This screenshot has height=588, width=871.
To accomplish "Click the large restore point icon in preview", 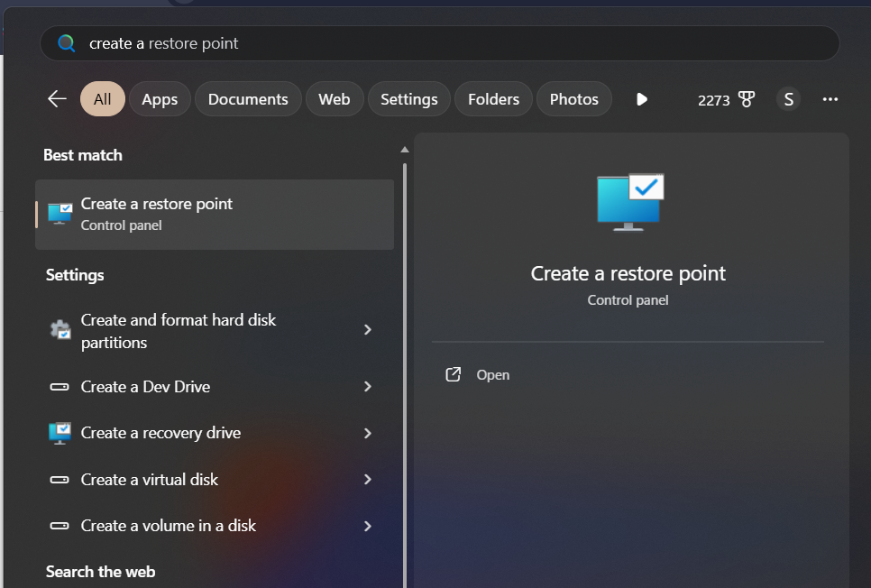I will pos(630,202).
